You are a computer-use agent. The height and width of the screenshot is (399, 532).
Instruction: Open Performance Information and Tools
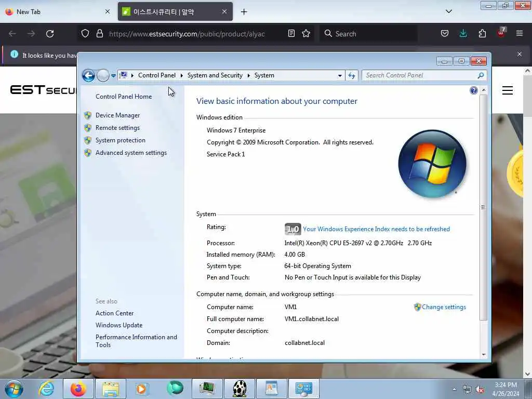(136, 341)
